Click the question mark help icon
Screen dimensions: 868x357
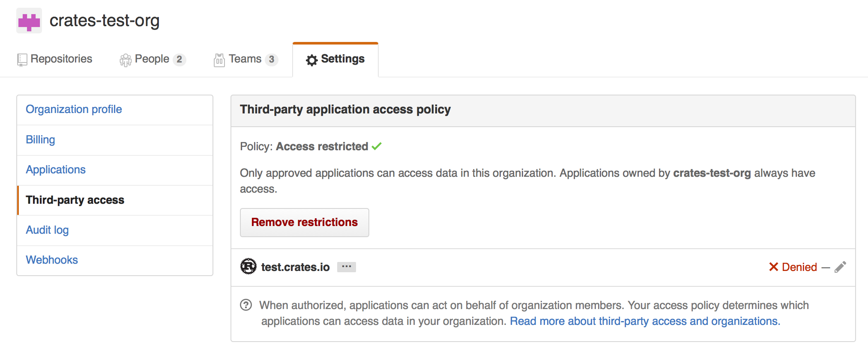click(x=246, y=305)
